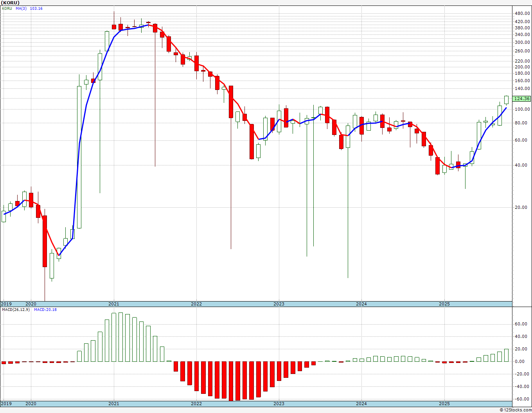Screen dimensions: 532x413
Task: Click the -60.00 MACD axis label
Action: (523, 399)
